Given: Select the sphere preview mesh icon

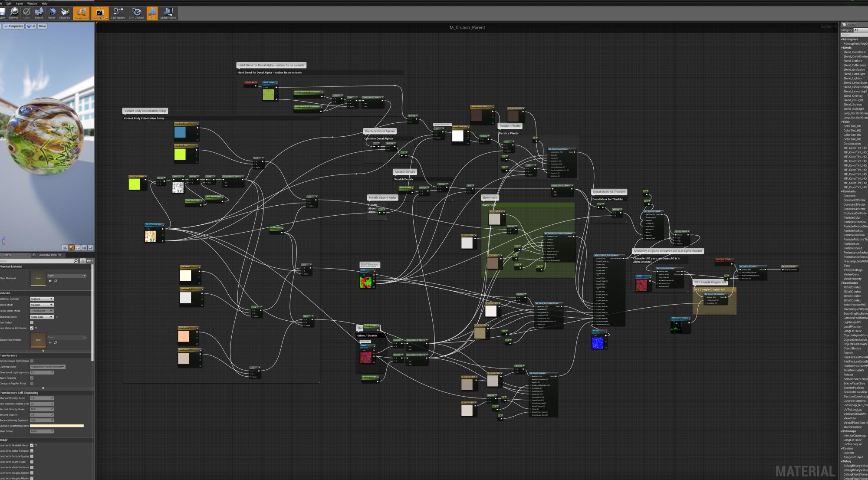Looking at the screenshot, I should [x=71, y=247].
